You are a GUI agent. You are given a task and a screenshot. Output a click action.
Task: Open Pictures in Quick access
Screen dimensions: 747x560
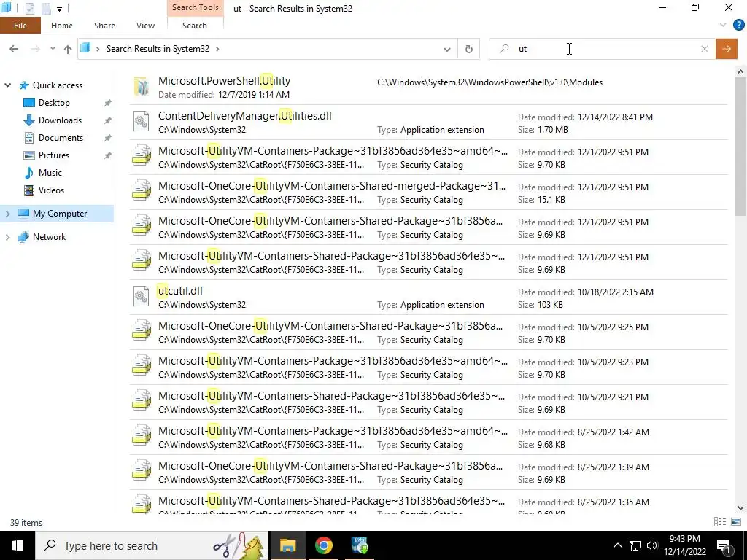(x=53, y=155)
